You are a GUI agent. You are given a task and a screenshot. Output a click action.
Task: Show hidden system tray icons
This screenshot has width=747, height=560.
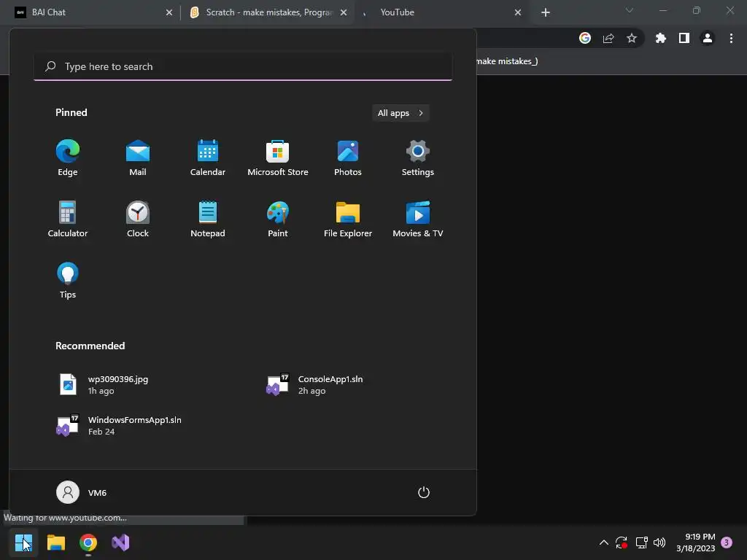(603, 542)
